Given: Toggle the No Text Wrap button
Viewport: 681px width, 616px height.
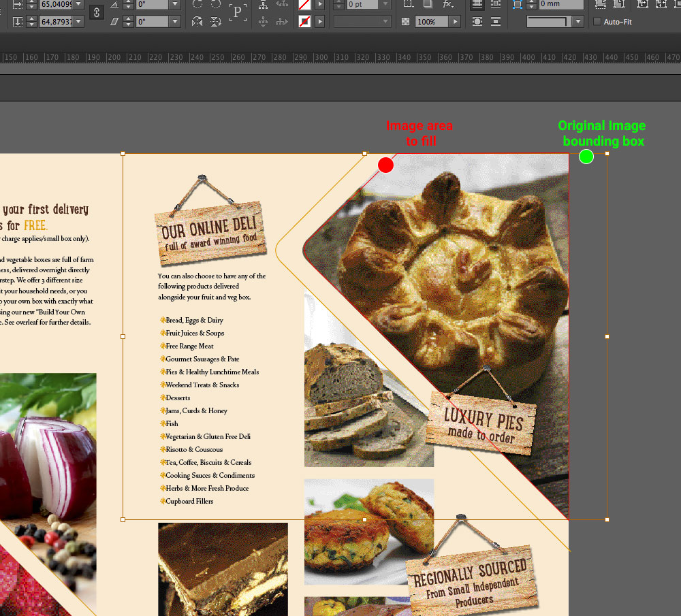Looking at the screenshot, I should click(477, 4).
